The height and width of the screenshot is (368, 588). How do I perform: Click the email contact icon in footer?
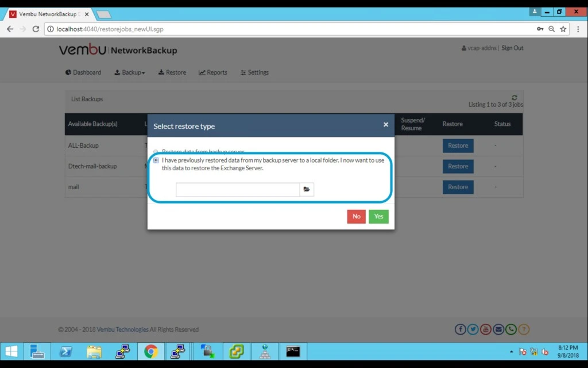pyautogui.click(x=498, y=329)
